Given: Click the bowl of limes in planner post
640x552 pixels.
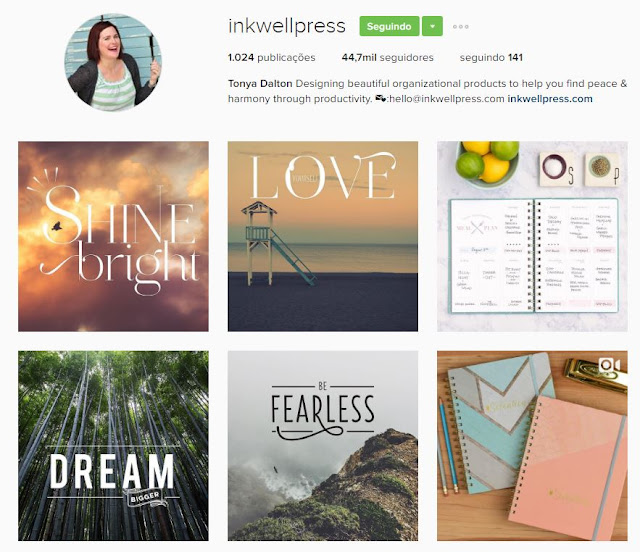Looking at the screenshot, I should (487, 164).
